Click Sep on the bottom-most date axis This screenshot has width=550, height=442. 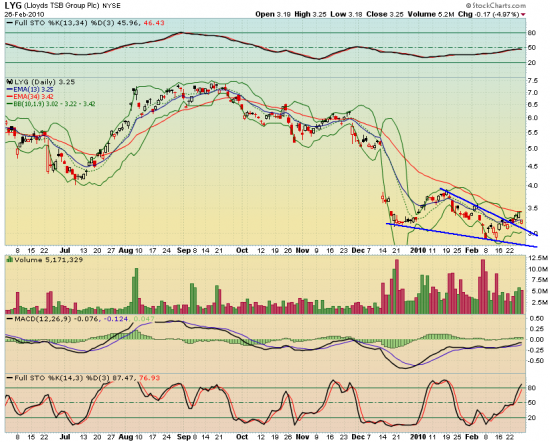pos(184,437)
